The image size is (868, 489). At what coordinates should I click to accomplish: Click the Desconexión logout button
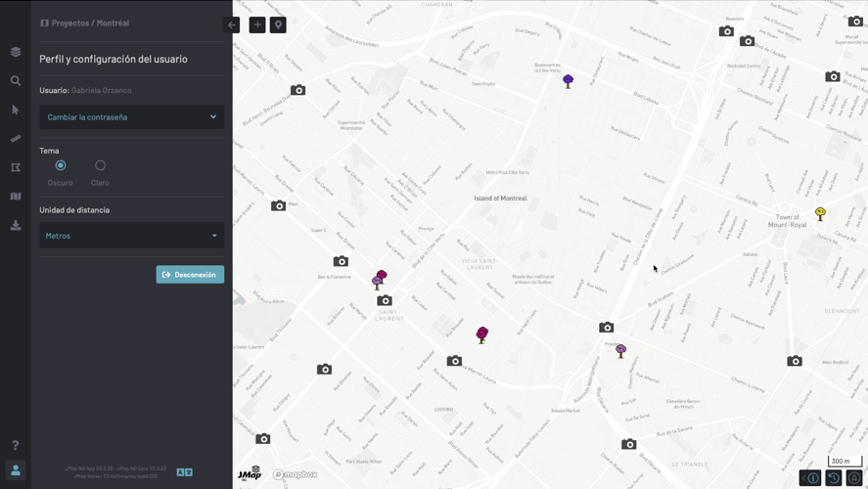click(x=190, y=275)
